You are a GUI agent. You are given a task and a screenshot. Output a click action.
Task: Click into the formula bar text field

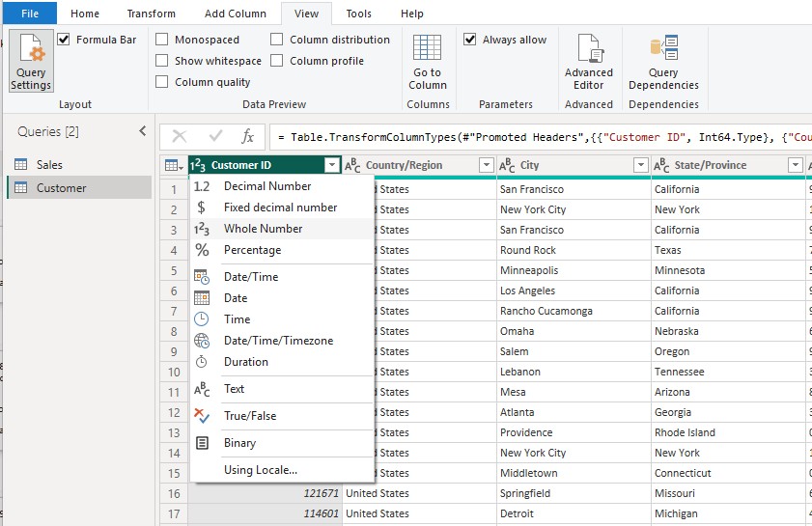click(541, 137)
